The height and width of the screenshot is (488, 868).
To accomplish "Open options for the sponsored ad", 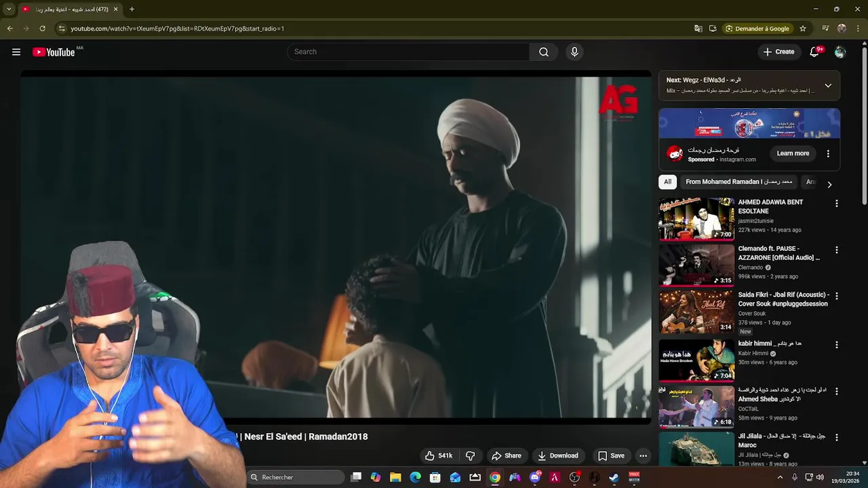I will coord(828,154).
